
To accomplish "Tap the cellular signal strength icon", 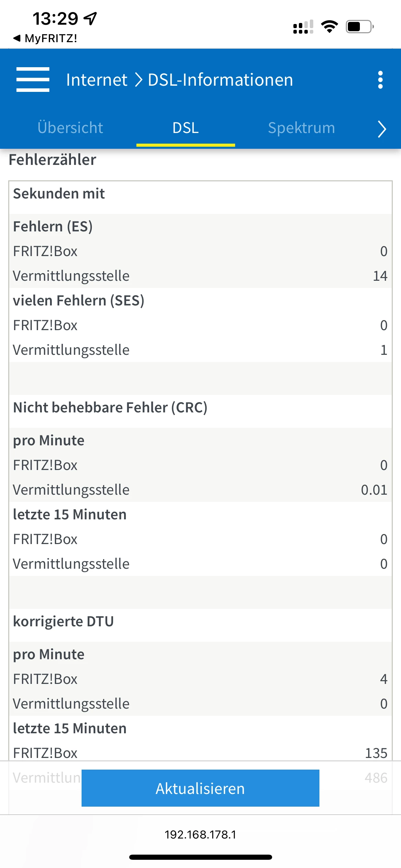I will click(303, 27).
